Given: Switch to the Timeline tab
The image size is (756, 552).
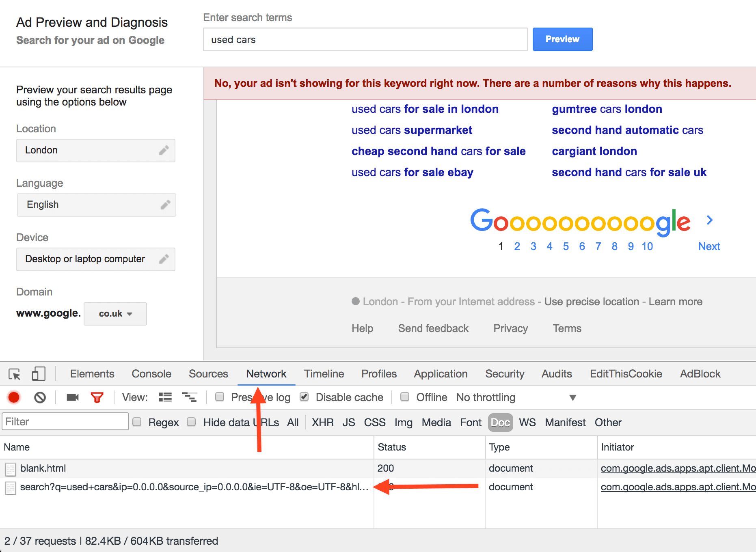Looking at the screenshot, I should pos(324,374).
